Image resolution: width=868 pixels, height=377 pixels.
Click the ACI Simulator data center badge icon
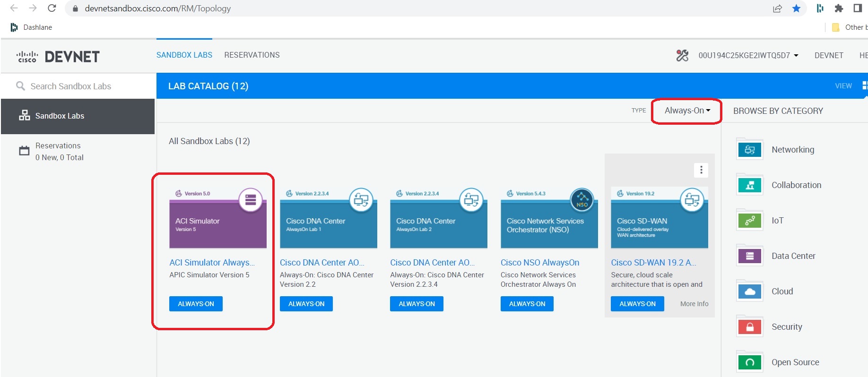tap(251, 200)
